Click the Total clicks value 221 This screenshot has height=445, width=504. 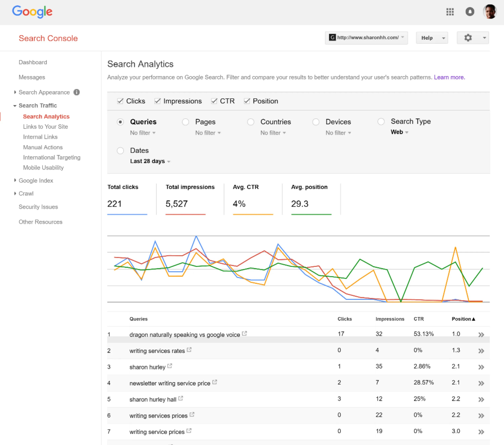(114, 204)
